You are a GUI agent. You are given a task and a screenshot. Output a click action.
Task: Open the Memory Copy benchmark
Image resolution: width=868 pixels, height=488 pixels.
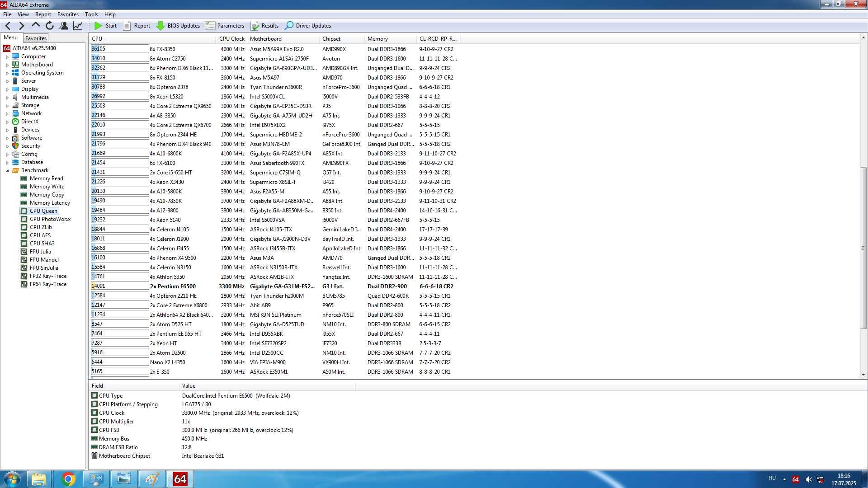pos(47,195)
